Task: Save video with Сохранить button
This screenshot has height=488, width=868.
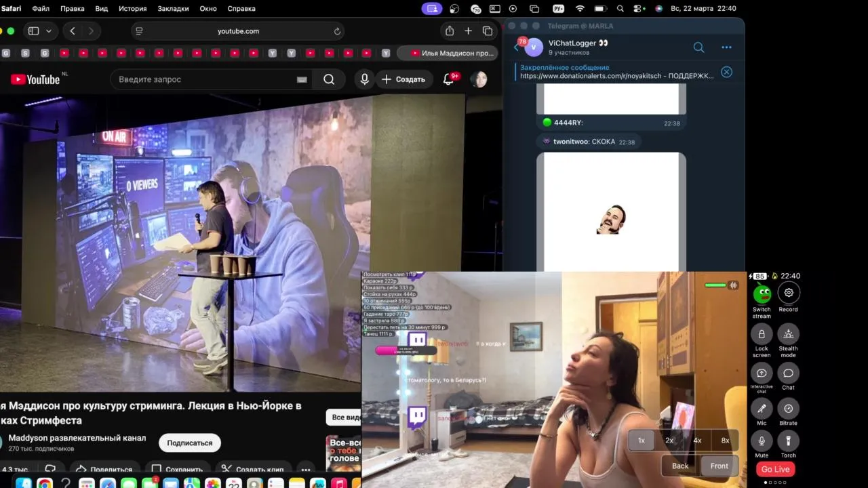Action: (x=178, y=469)
